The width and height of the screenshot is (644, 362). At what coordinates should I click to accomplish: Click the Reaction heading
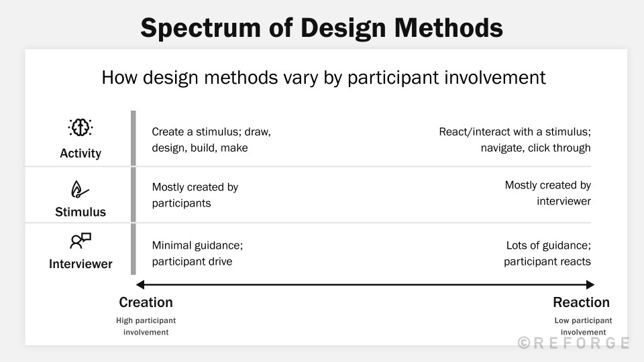(581, 302)
